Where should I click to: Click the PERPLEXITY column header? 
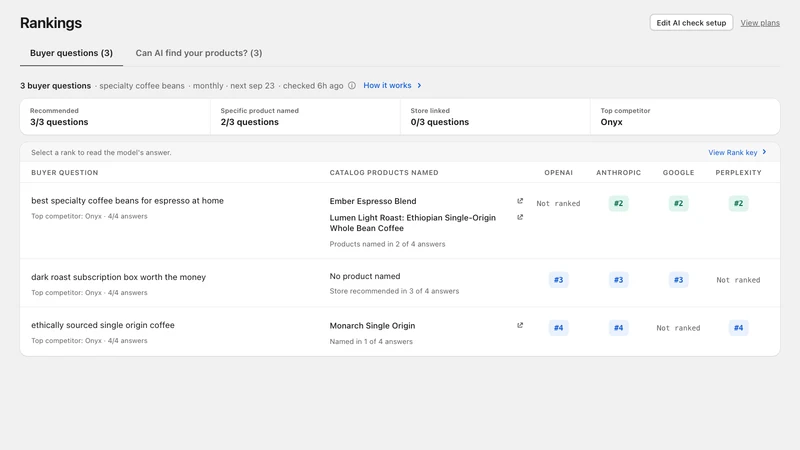(738, 172)
